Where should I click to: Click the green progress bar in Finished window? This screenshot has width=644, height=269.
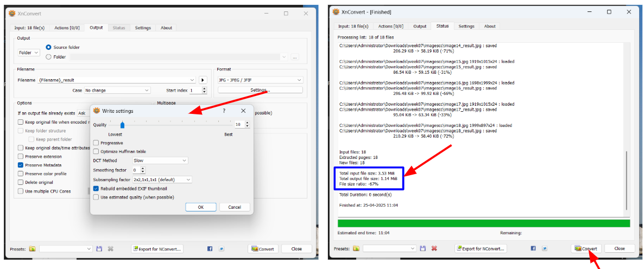[483, 223]
